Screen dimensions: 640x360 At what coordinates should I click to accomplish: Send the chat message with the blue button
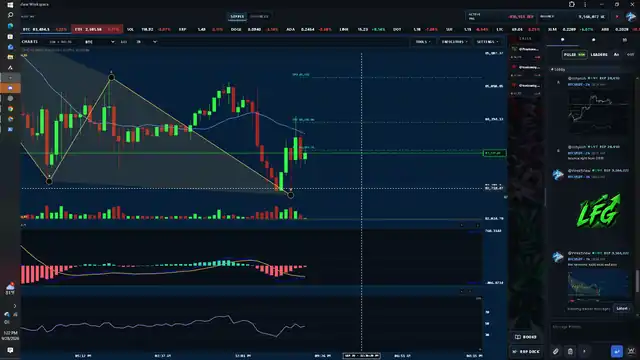click(617, 351)
